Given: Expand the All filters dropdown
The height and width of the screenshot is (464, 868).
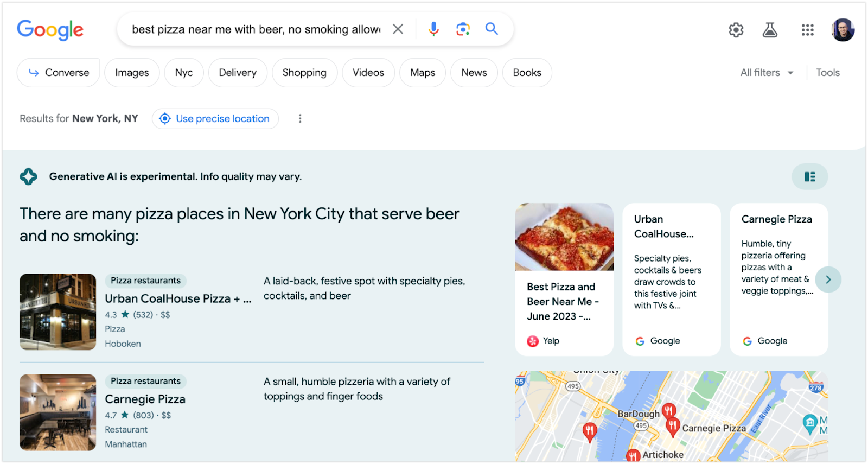Looking at the screenshot, I should pos(767,73).
